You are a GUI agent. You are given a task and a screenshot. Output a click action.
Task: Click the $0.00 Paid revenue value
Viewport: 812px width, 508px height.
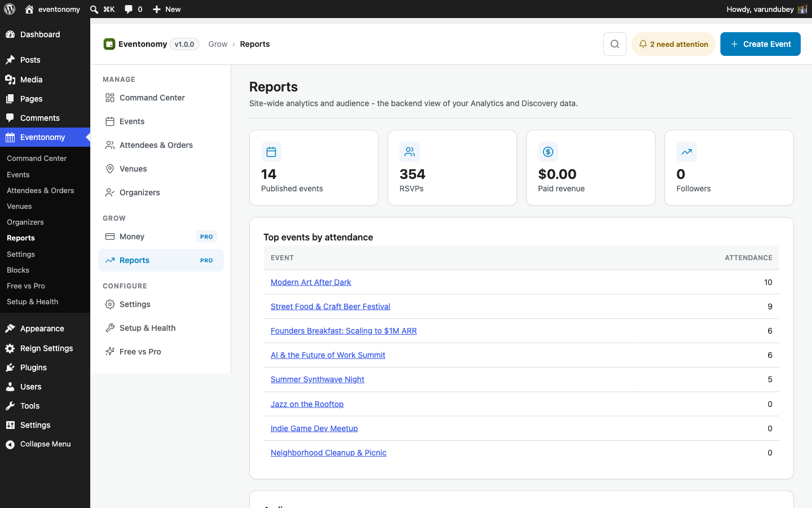pyautogui.click(x=557, y=174)
